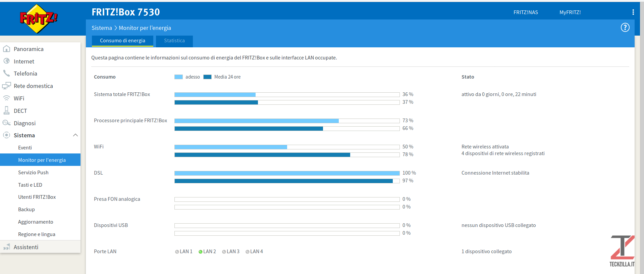644x274 pixels.
Task: Click 'nessun dispositivo USB collegato' text
Action: point(498,225)
